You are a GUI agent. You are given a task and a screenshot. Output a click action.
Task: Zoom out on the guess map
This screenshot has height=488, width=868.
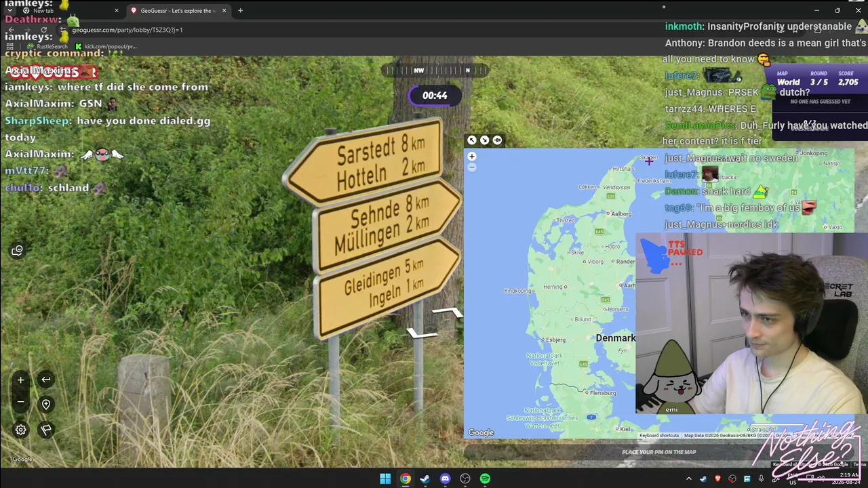[472, 167]
